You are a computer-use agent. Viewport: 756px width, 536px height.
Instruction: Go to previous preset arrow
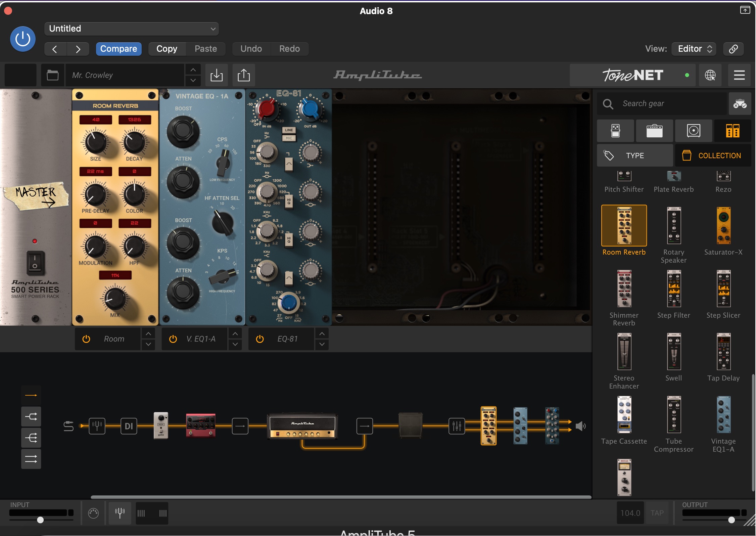click(x=55, y=49)
